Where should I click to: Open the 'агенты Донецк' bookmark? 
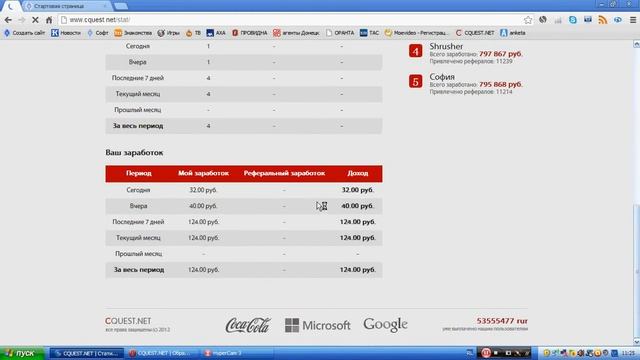[x=296, y=33]
